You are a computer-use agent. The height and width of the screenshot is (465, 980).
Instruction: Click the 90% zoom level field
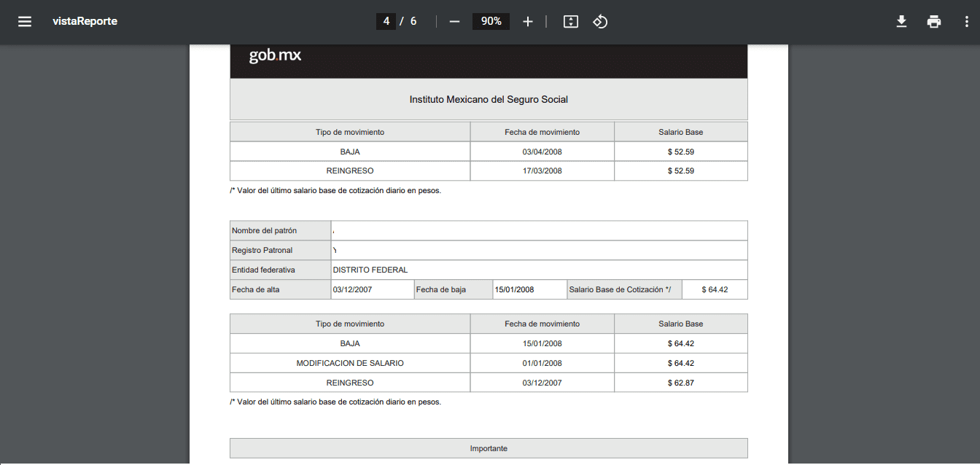(491, 21)
